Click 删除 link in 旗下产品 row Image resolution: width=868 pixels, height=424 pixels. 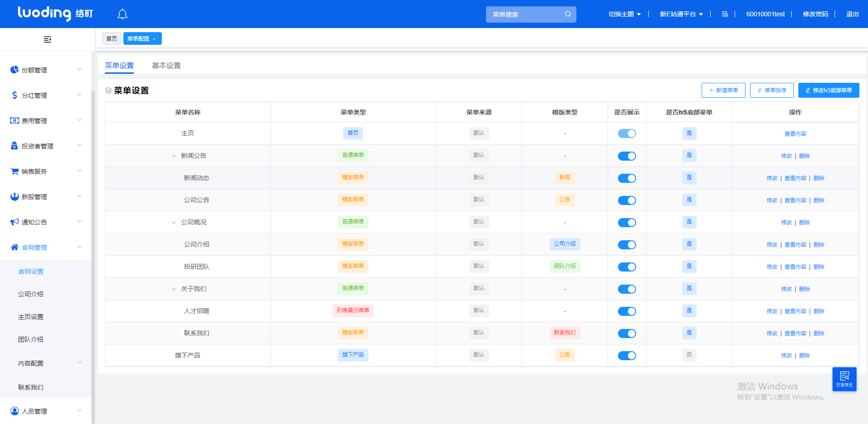(x=804, y=355)
